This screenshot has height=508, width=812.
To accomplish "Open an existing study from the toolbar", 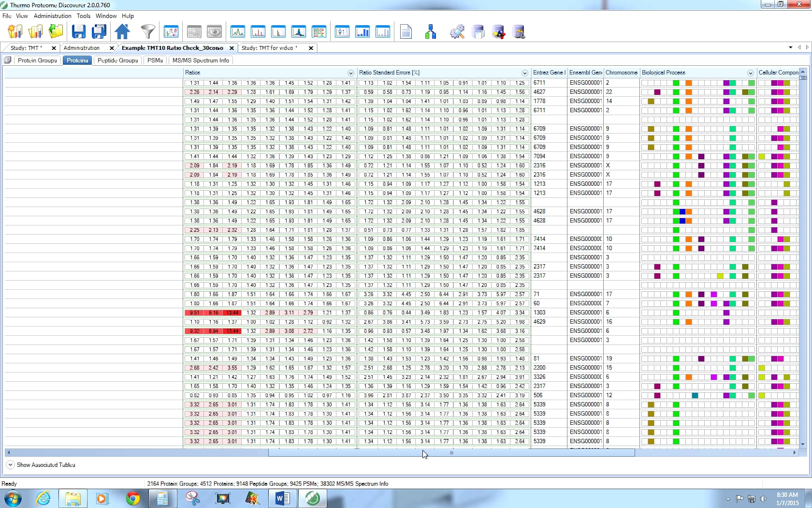I will pyautogui.click(x=36, y=31).
